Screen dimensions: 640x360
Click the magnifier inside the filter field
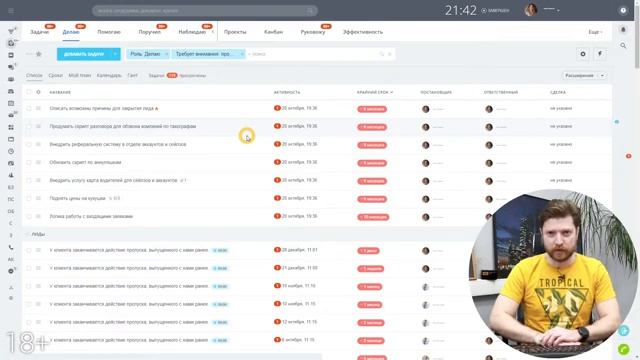tap(382, 54)
